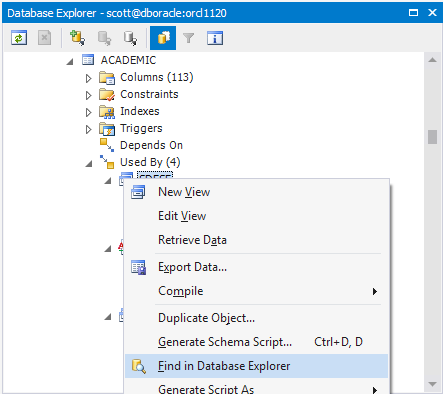Viewport: 443px width, 394px height.
Task: Select the Used By (4) label
Action: click(150, 162)
